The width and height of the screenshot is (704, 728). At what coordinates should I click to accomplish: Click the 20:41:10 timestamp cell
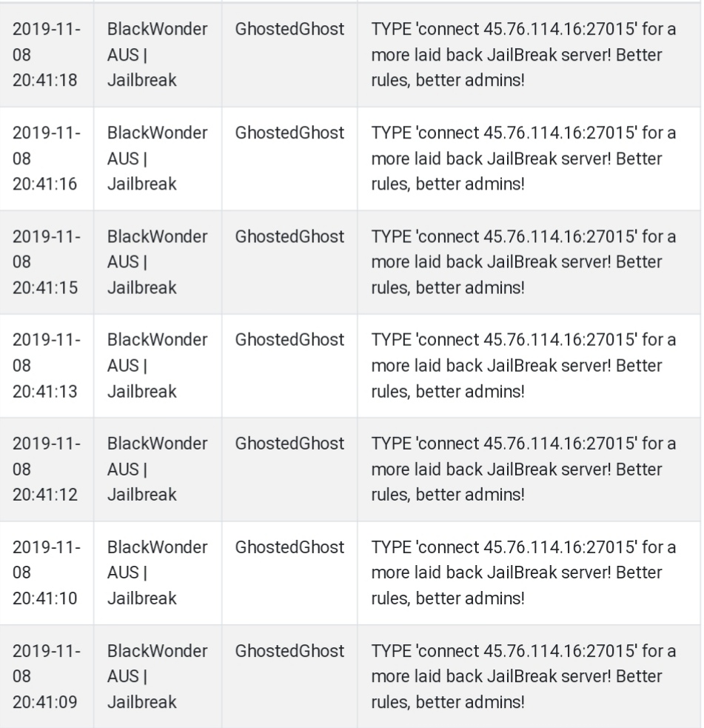point(47,572)
